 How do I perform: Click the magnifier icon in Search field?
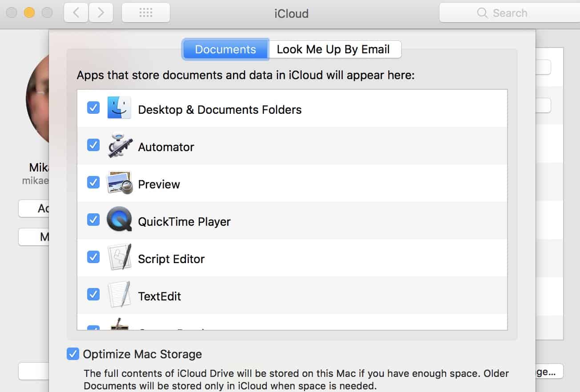tap(482, 13)
